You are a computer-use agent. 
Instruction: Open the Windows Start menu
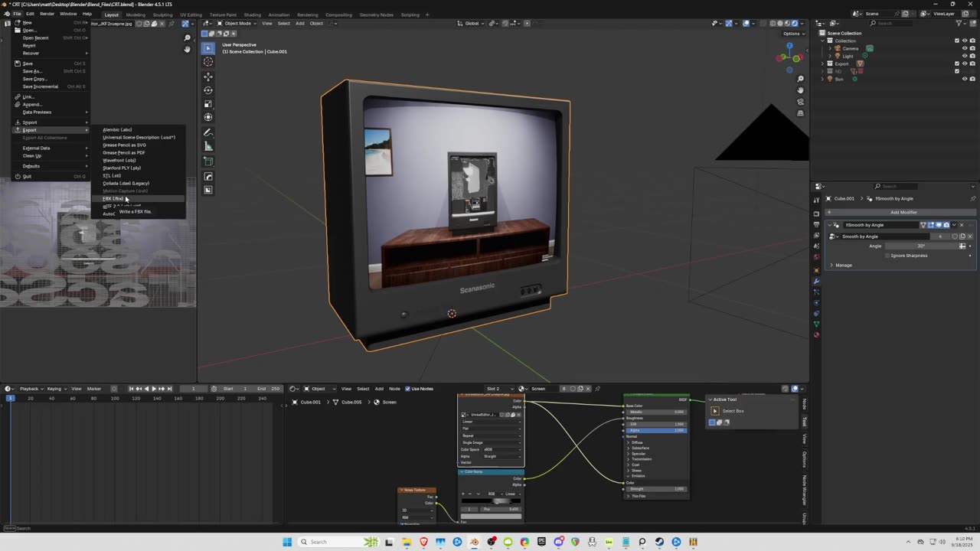(x=287, y=542)
